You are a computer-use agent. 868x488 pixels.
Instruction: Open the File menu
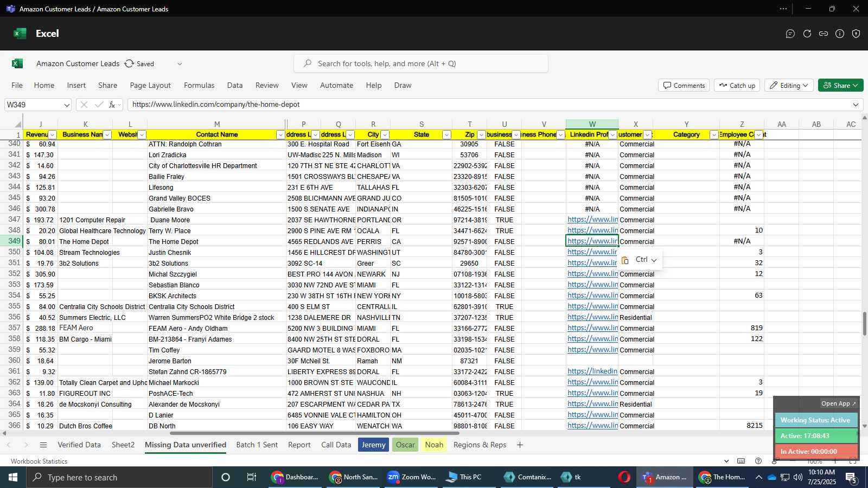[17, 86]
